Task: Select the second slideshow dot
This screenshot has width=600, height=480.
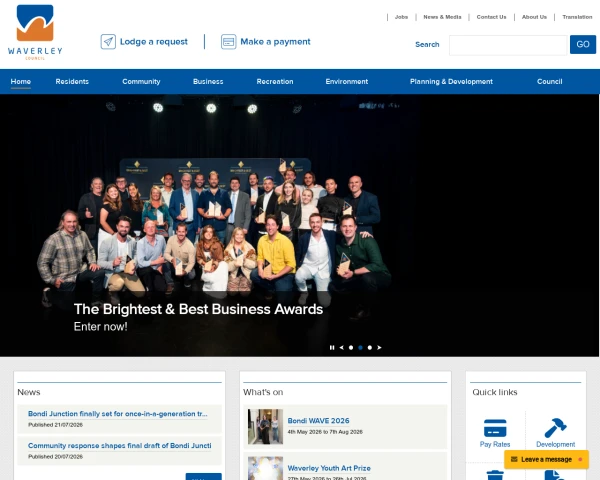Action: click(360, 348)
